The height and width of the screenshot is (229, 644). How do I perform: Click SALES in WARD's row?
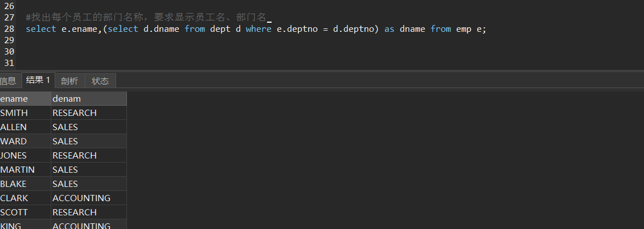[89, 141]
